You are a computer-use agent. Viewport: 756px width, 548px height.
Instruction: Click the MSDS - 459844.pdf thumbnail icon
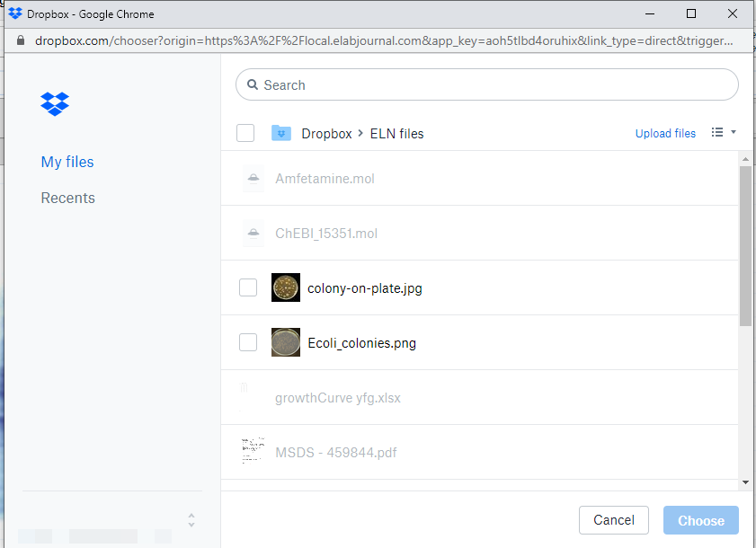pos(253,451)
